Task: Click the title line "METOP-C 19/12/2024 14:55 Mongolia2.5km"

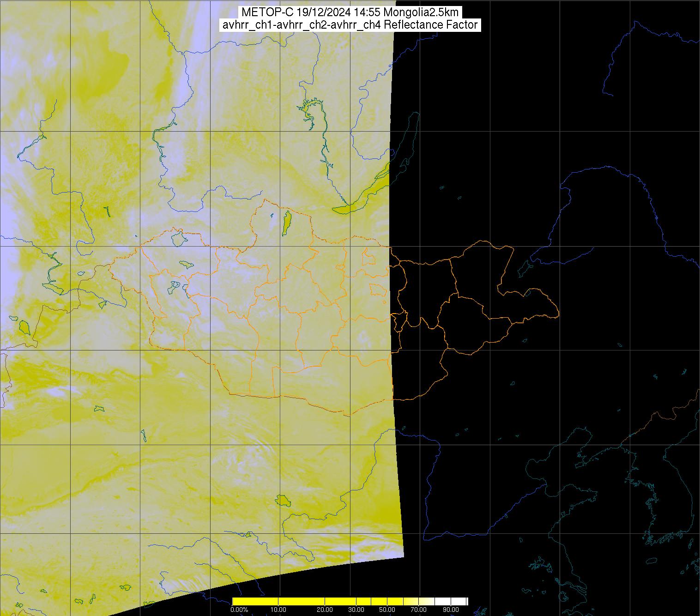Action: [350, 12]
